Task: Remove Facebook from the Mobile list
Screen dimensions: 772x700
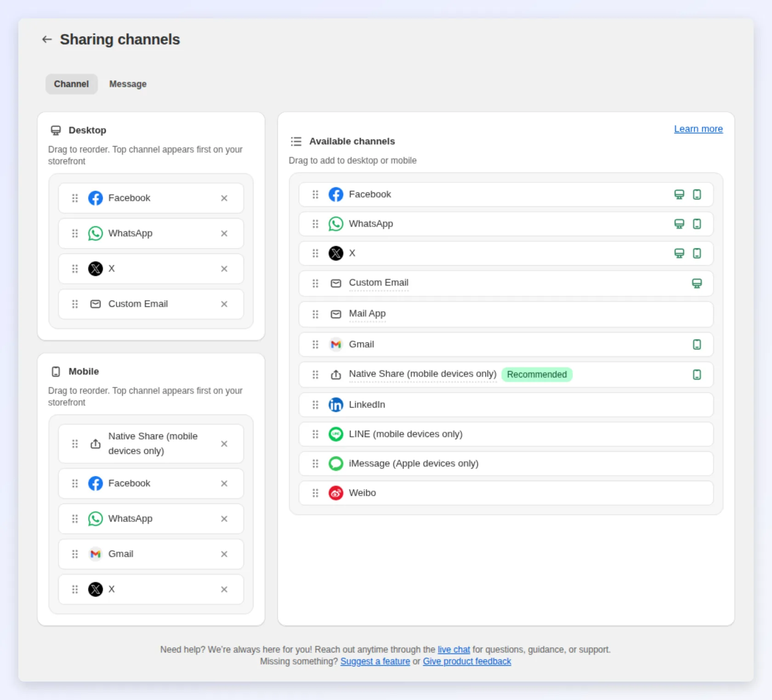Action: (224, 484)
